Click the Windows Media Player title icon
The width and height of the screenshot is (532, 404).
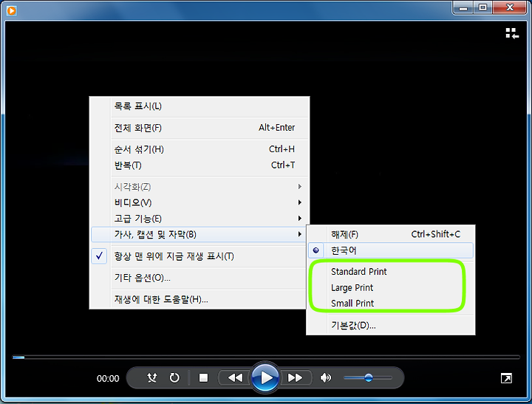pyautogui.click(x=12, y=11)
